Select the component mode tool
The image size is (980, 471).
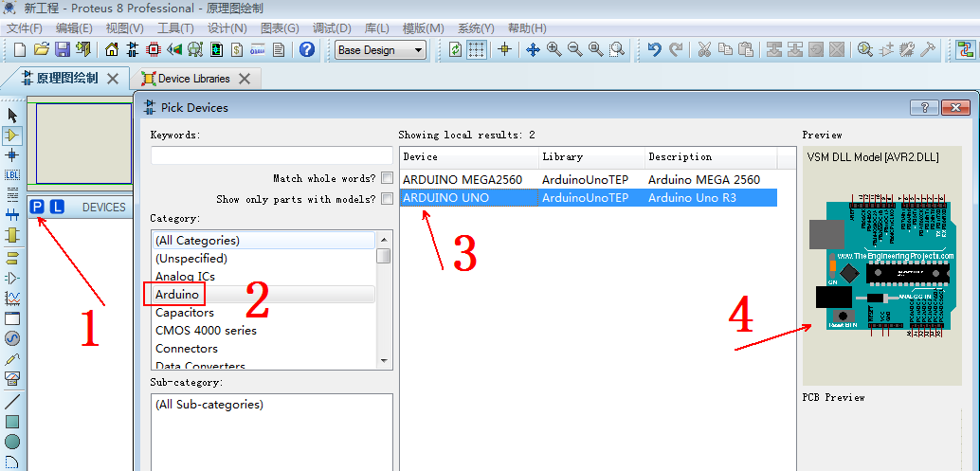click(x=12, y=135)
